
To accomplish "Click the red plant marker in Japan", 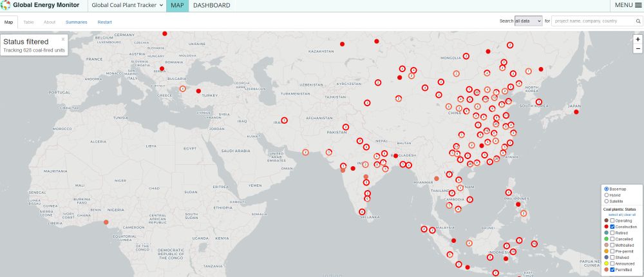I will pos(576,112).
